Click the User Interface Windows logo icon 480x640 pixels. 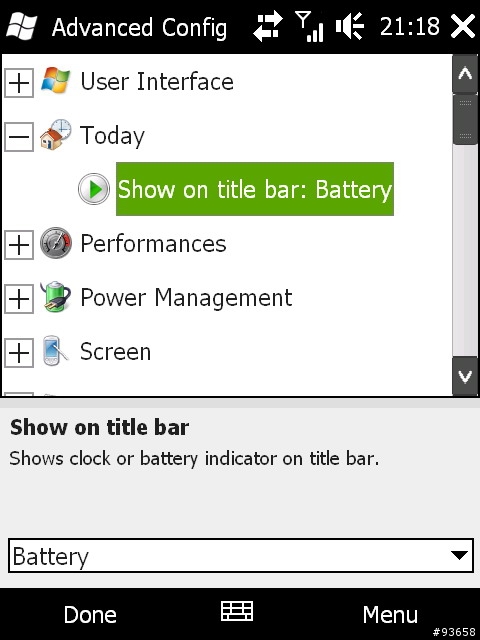[56, 80]
